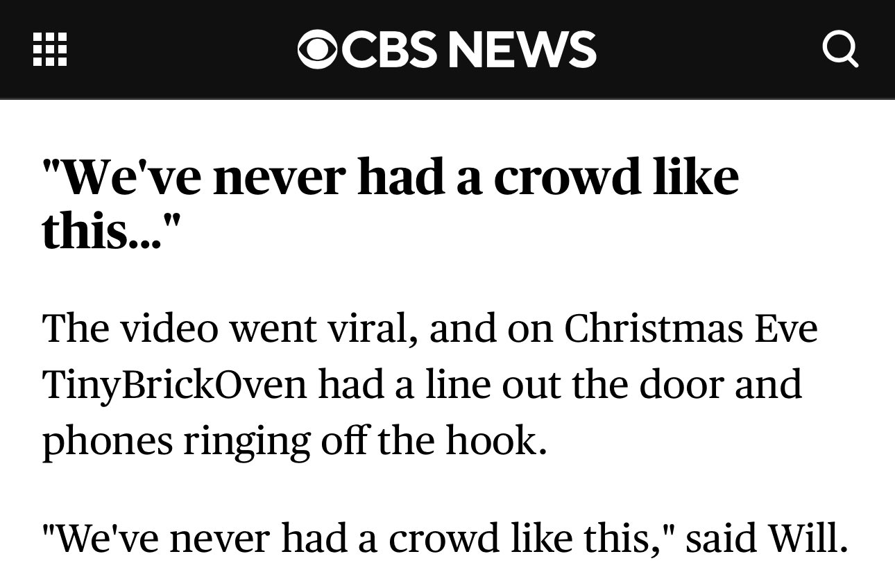Viewport: 895px width, 588px height.
Task: Click the word "crowd" in the bottom quote
Action: 444,539
